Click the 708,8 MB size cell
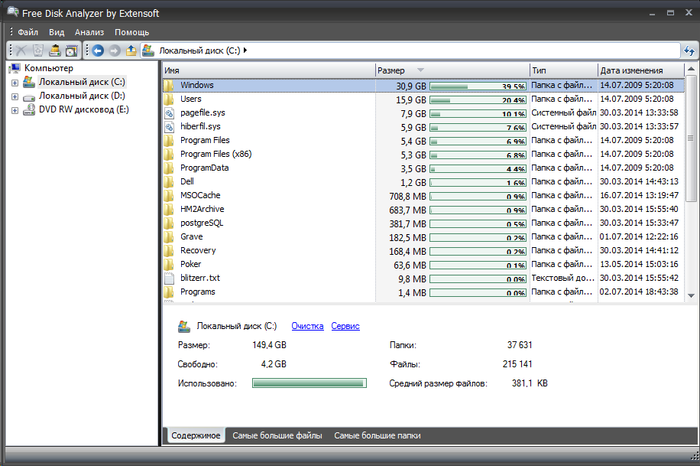 click(408, 196)
